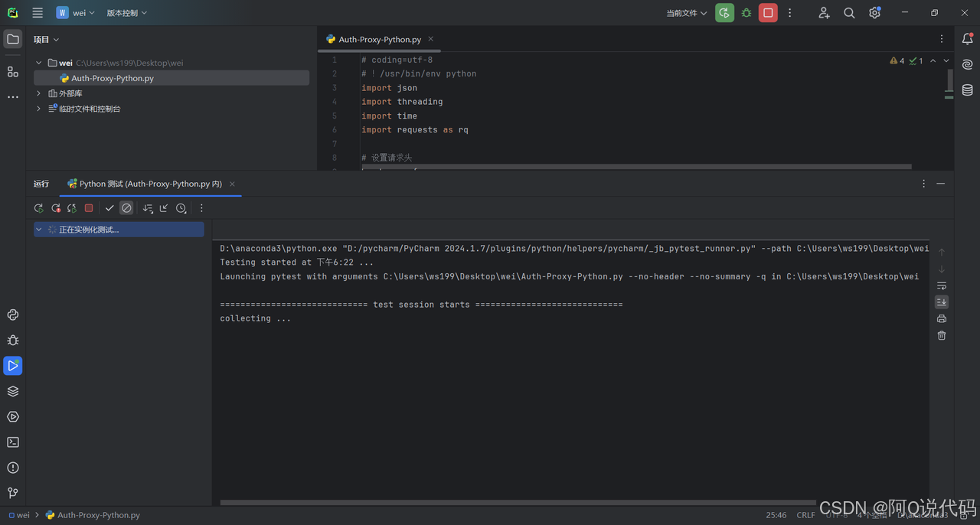This screenshot has height=525, width=980.
Task: Expand the 外部库 tree node
Action: (39, 93)
